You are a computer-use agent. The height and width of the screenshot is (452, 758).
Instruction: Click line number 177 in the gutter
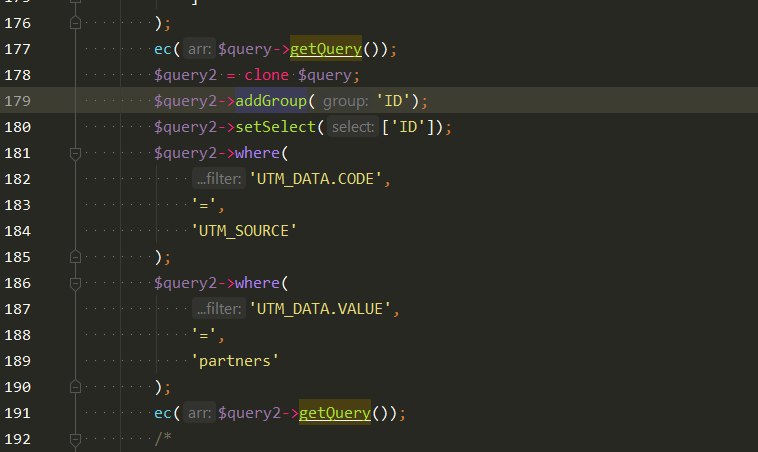17,49
